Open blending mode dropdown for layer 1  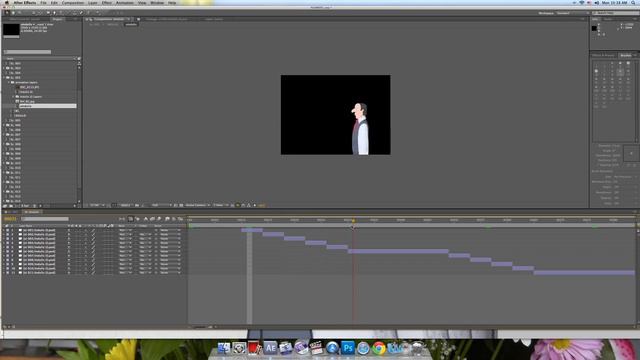[x=125, y=231]
